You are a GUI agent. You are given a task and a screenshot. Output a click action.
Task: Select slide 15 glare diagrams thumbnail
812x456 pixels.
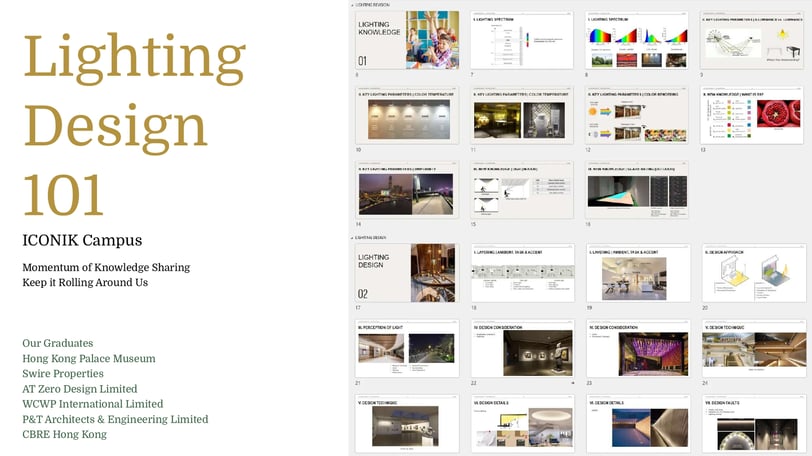[x=522, y=189]
